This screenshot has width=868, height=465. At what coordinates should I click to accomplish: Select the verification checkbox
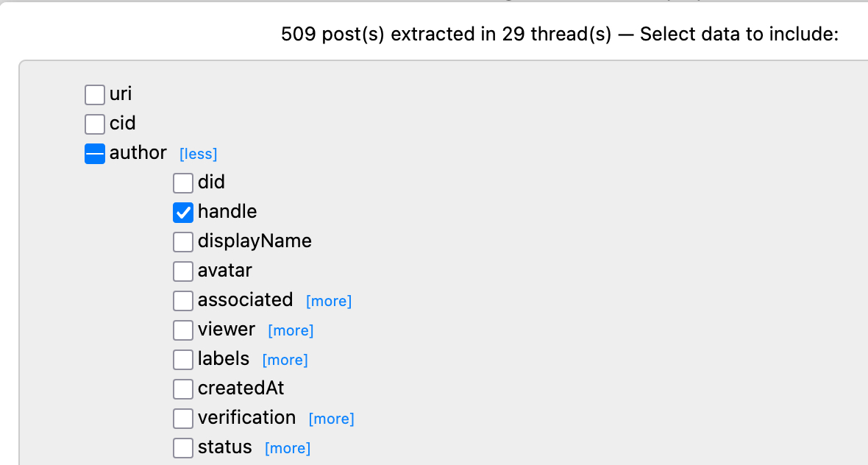[183, 419]
